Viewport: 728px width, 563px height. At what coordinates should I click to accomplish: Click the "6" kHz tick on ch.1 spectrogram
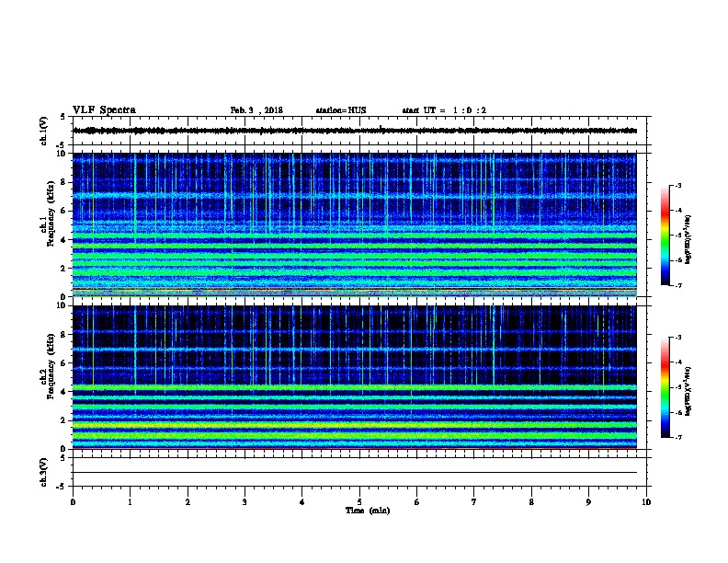[x=63, y=211]
